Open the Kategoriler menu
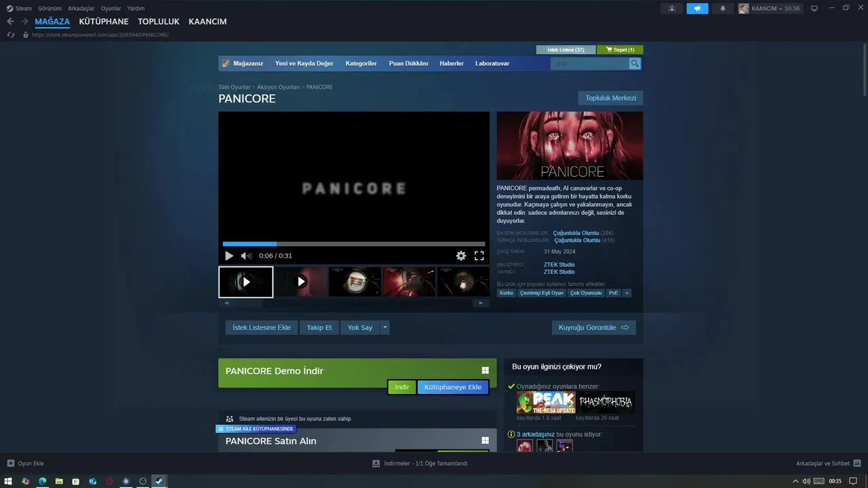The height and width of the screenshot is (488, 868). [x=361, y=64]
